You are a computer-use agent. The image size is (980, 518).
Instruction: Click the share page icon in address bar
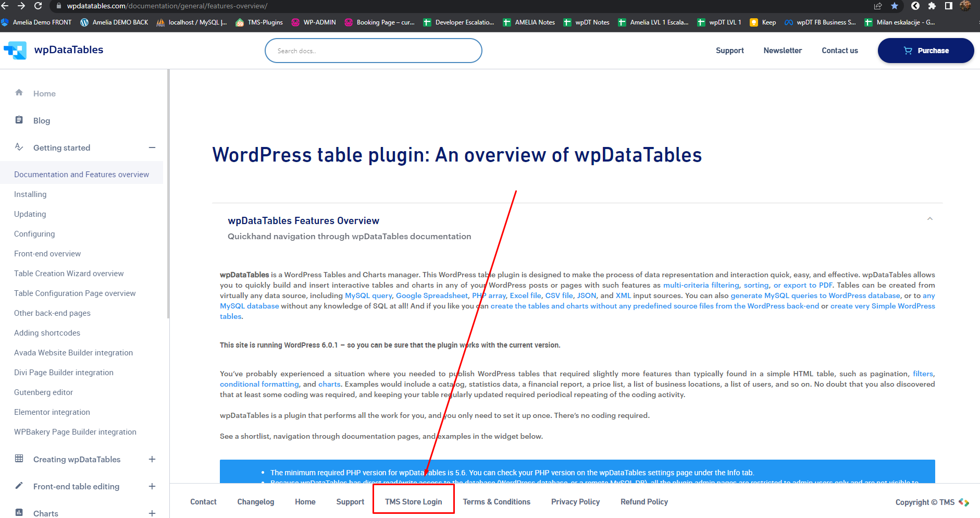point(878,6)
